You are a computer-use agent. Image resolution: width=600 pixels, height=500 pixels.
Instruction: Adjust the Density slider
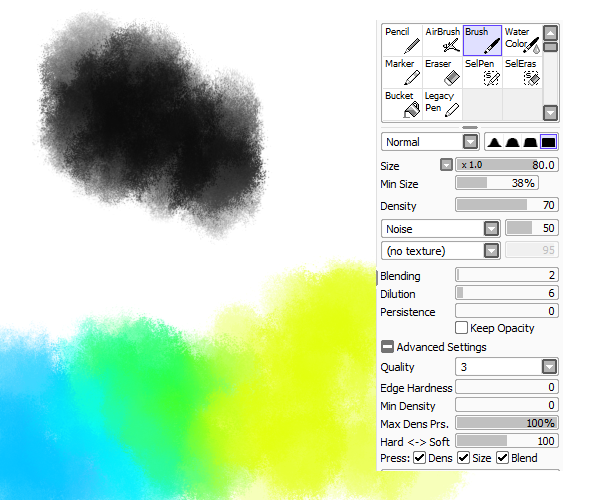pyautogui.click(x=507, y=205)
